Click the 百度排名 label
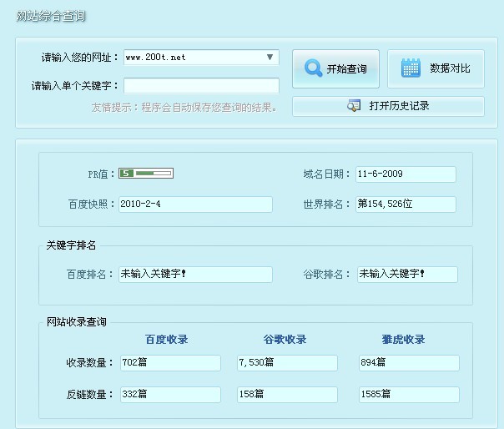This screenshot has width=504, height=429. (x=89, y=275)
